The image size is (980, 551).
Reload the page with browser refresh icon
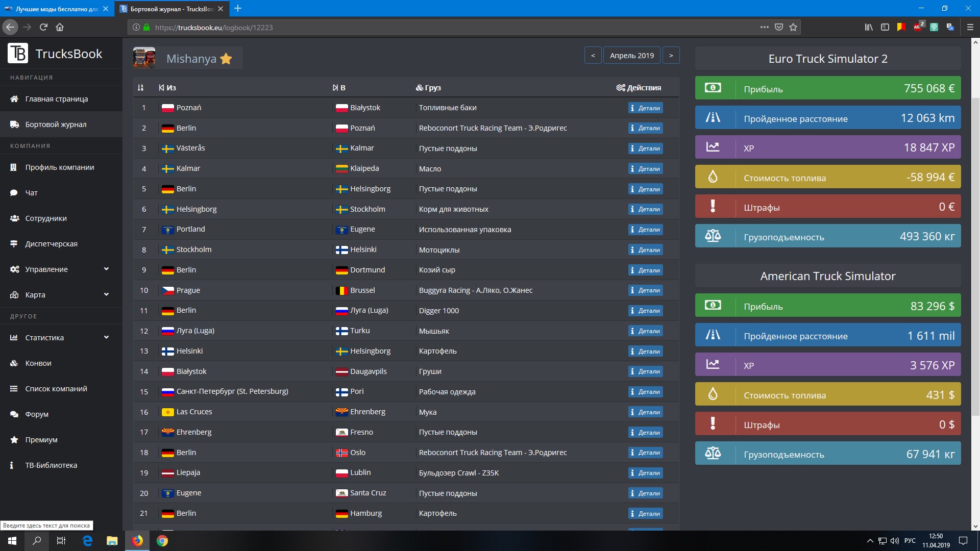43,27
